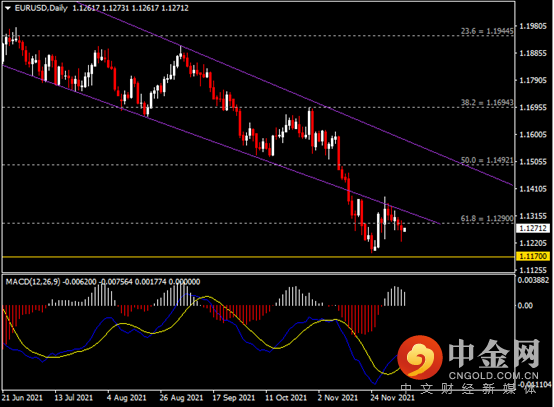
Task: Click the MACD 0.00 zero level value
Action: pos(525,306)
